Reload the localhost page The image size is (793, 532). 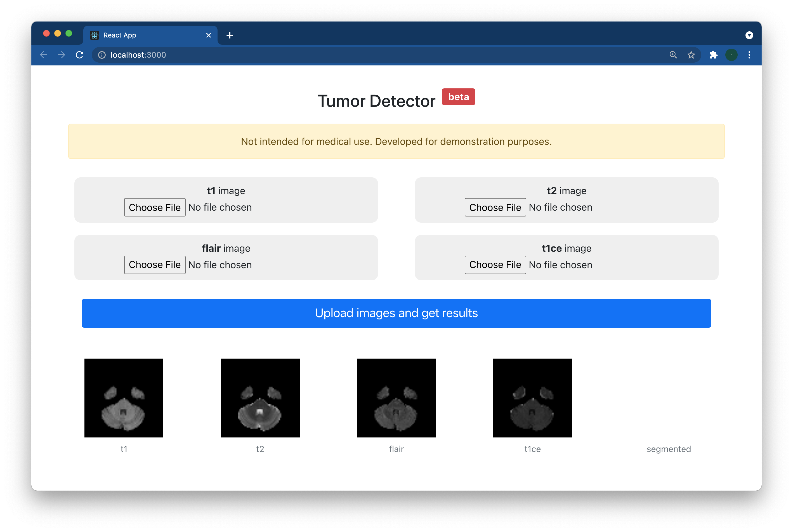79,55
